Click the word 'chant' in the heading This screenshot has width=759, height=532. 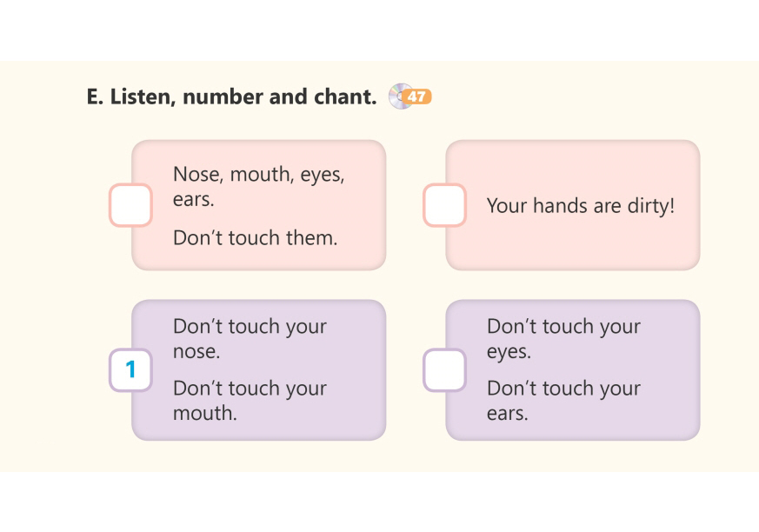[342, 96]
